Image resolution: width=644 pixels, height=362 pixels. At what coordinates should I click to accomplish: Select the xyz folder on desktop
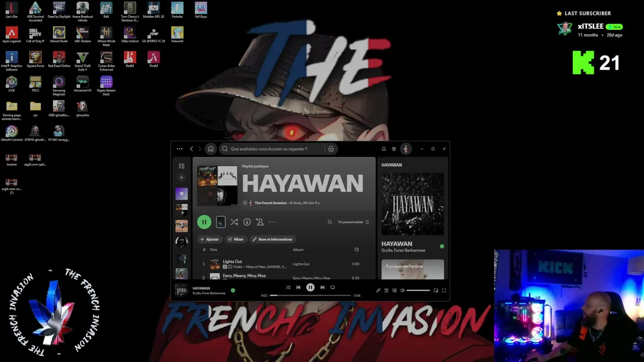[x=35, y=109]
